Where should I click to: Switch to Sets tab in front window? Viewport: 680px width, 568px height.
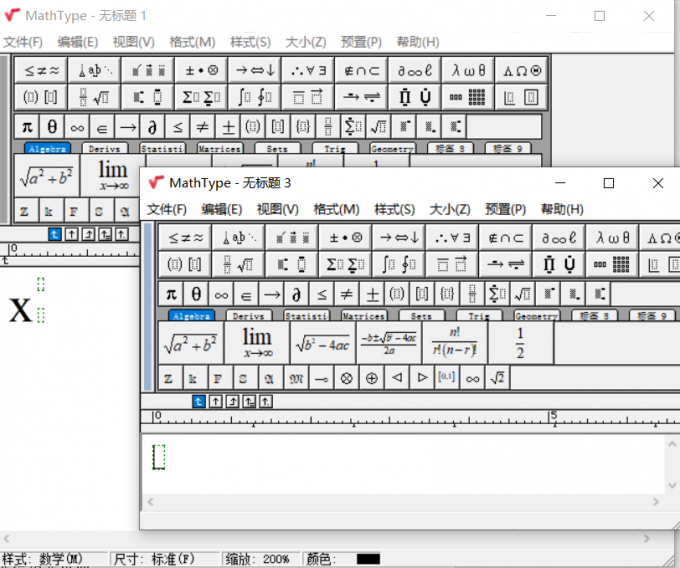(x=421, y=316)
